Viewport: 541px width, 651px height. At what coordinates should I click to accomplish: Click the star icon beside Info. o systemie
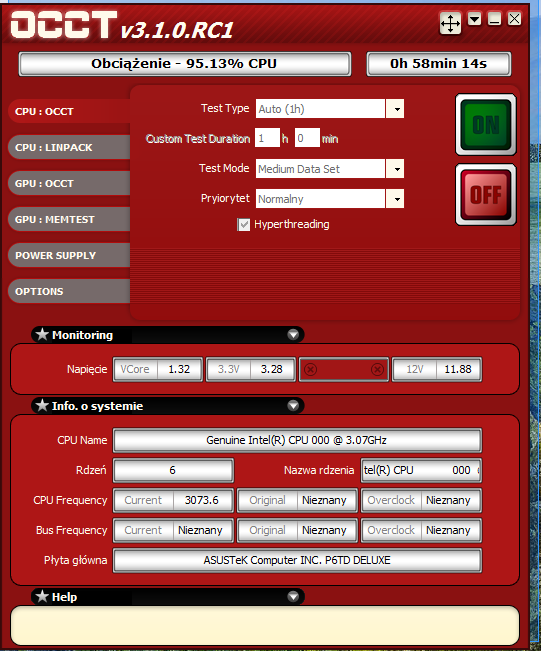[42, 405]
